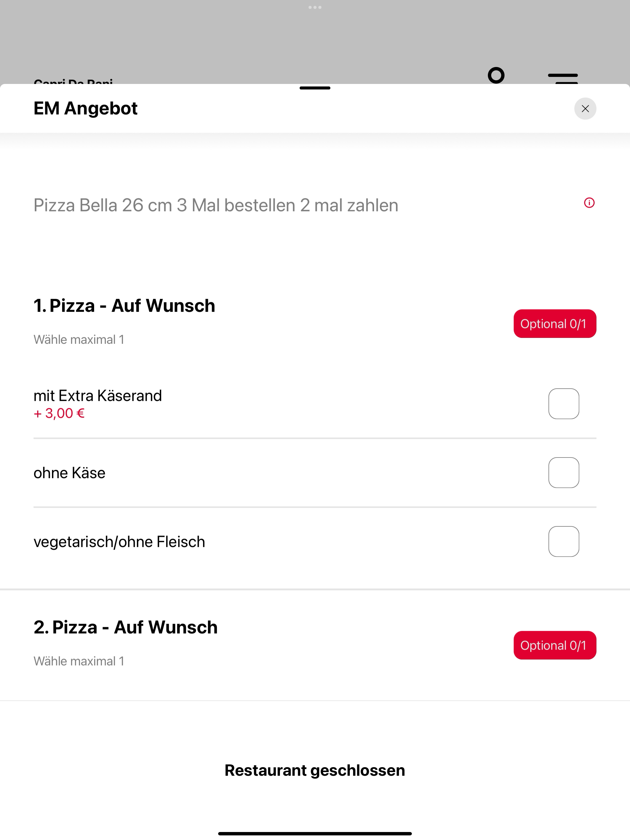Tap the home indicator bar at the bottom
The width and height of the screenshot is (630, 840).
[x=315, y=834]
